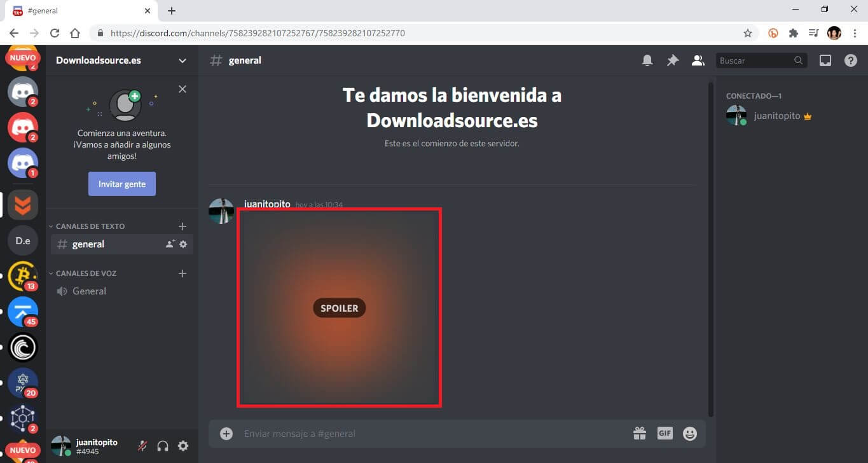Image resolution: width=868 pixels, height=463 pixels.
Task: Select the general text channel
Action: point(122,244)
